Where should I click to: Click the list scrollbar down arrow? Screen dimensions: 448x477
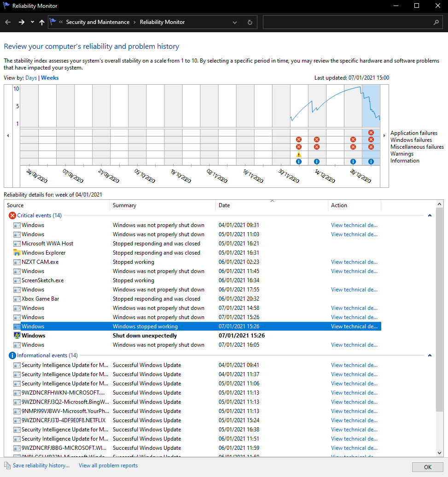[439, 453]
